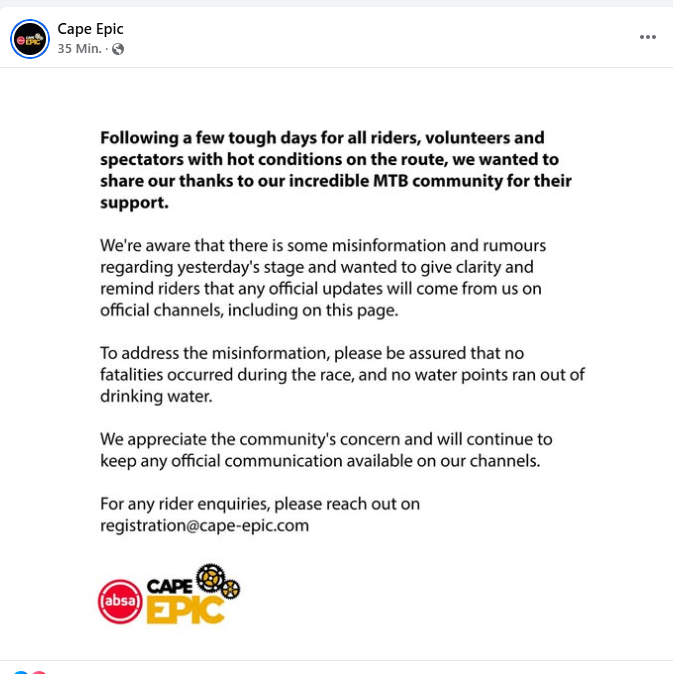Click the 'For any rider enquiries' line
The width and height of the screenshot is (673, 674).
(260, 503)
